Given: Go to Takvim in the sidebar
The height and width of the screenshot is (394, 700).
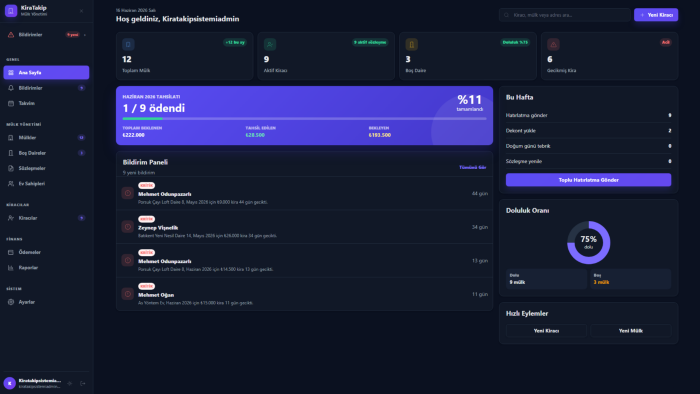Looking at the screenshot, I should click(x=46, y=103).
